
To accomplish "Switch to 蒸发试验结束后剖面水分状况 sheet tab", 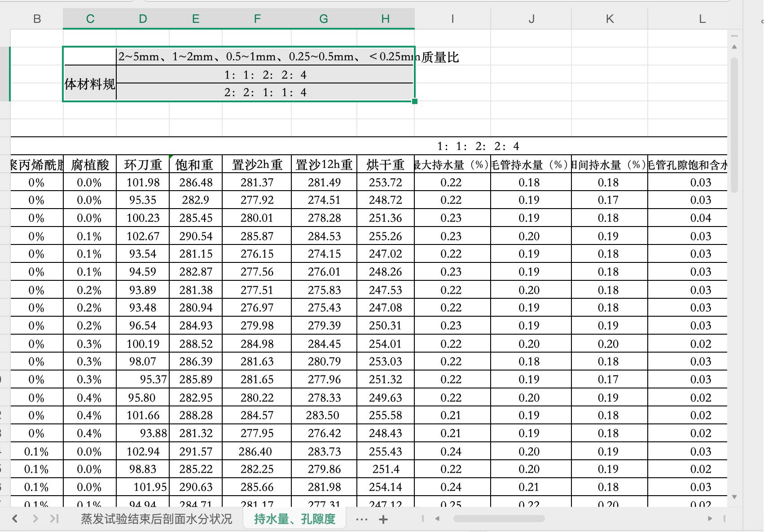I will pyautogui.click(x=156, y=519).
